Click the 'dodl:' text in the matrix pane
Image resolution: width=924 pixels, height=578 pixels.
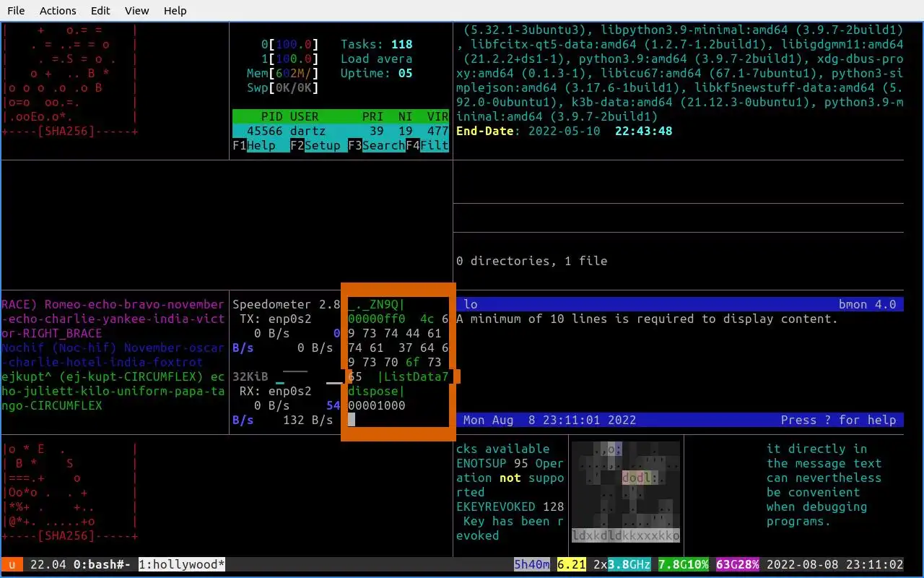pyautogui.click(x=640, y=478)
